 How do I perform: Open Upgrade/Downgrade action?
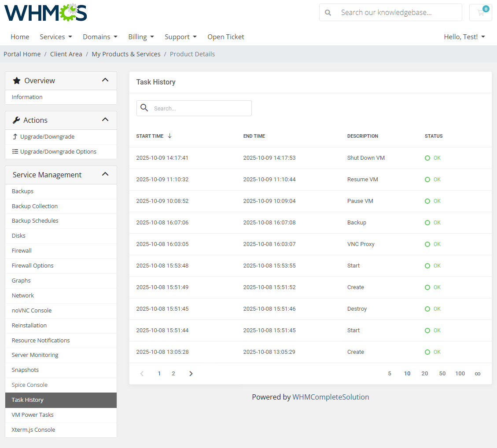[x=61, y=136]
